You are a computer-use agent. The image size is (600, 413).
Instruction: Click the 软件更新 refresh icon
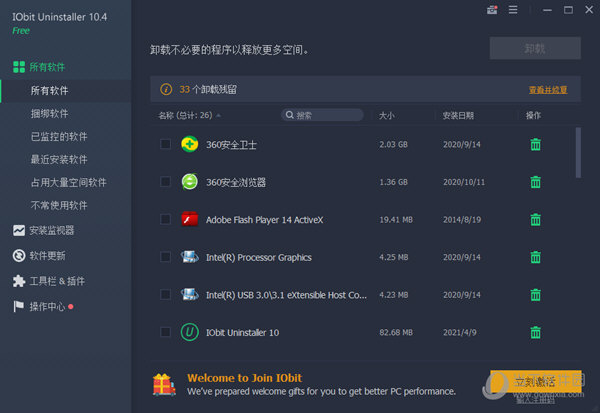pyautogui.click(x=19, y=256)
